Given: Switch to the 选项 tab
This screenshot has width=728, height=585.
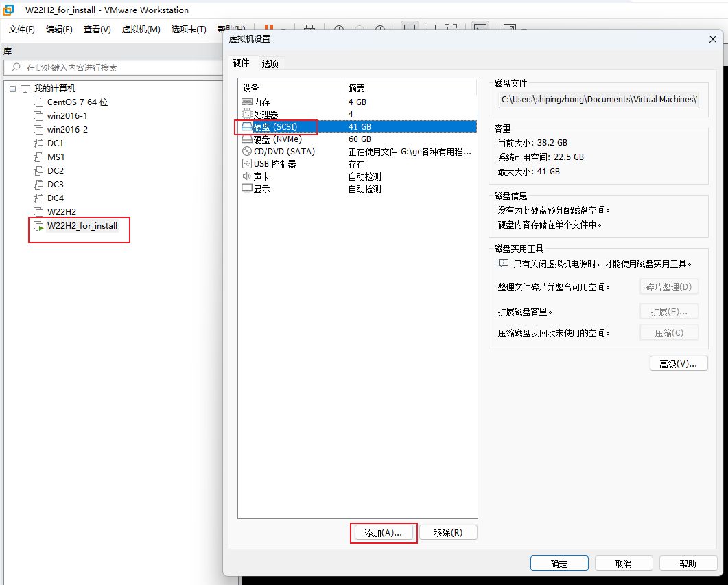Looking at the screenshot, I should (x=270, y=63).
